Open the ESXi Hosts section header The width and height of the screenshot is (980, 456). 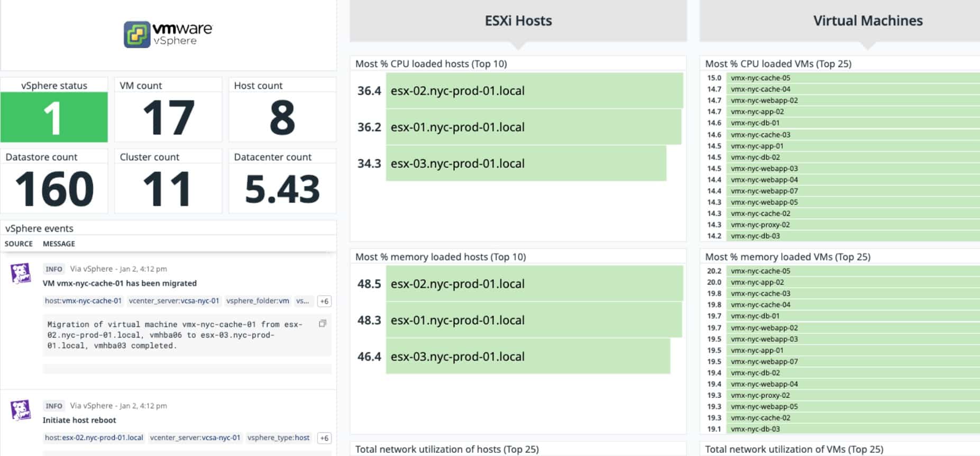point(518,21)
